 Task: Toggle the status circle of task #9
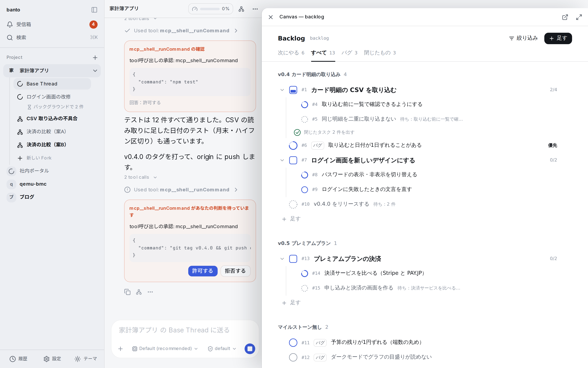[x=304, y=190]
